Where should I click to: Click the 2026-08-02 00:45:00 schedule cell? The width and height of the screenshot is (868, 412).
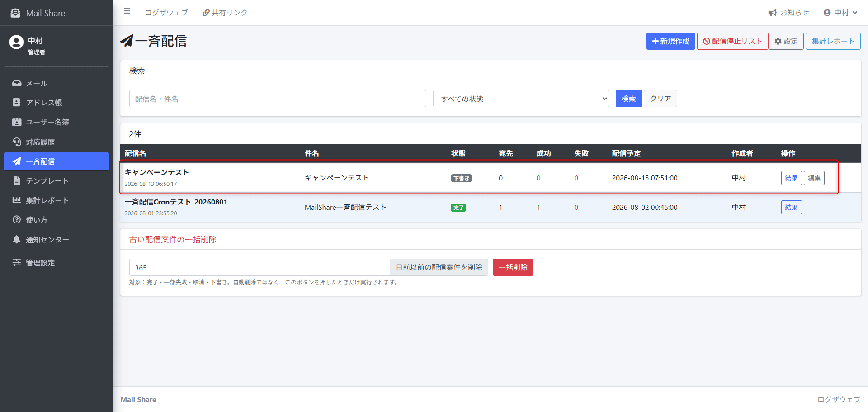click(645, 207)
